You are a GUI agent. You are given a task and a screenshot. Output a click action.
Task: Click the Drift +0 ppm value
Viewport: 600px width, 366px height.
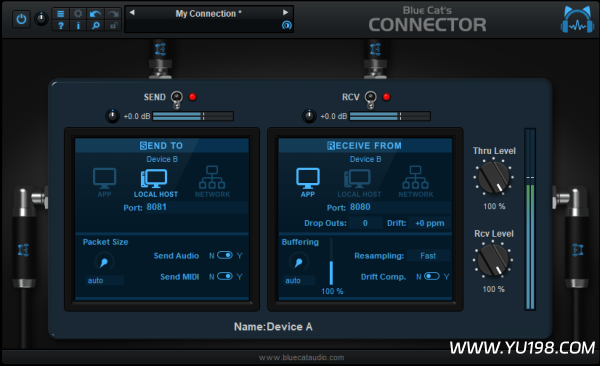click(x=429, y=223)
